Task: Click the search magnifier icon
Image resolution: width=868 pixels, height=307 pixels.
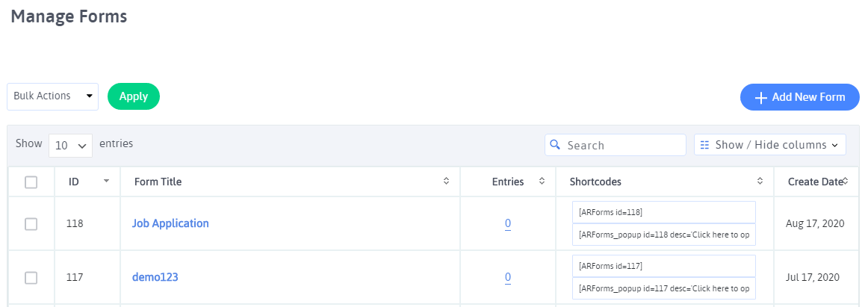Action: coord(556,145)
